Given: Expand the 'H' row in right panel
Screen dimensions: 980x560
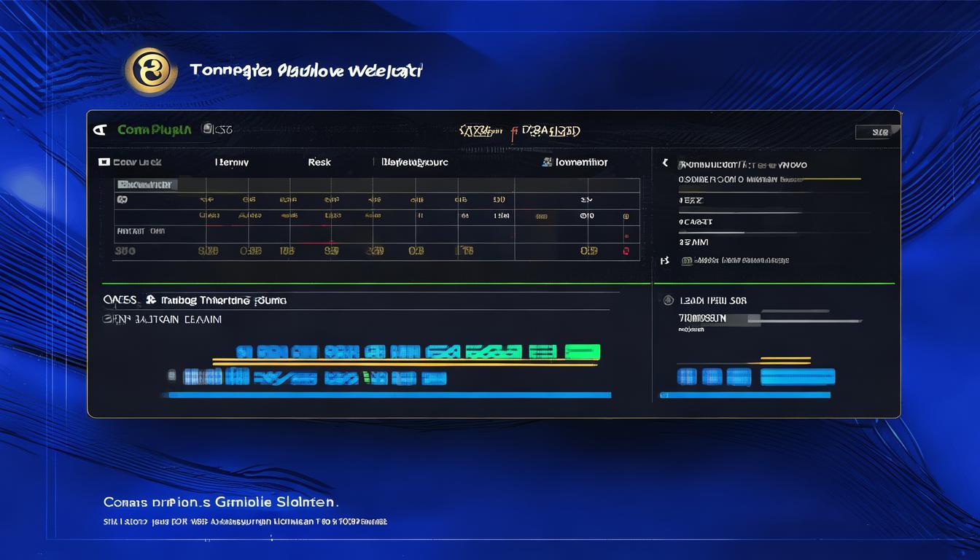Looking at the screenshot, I should 664,260.
